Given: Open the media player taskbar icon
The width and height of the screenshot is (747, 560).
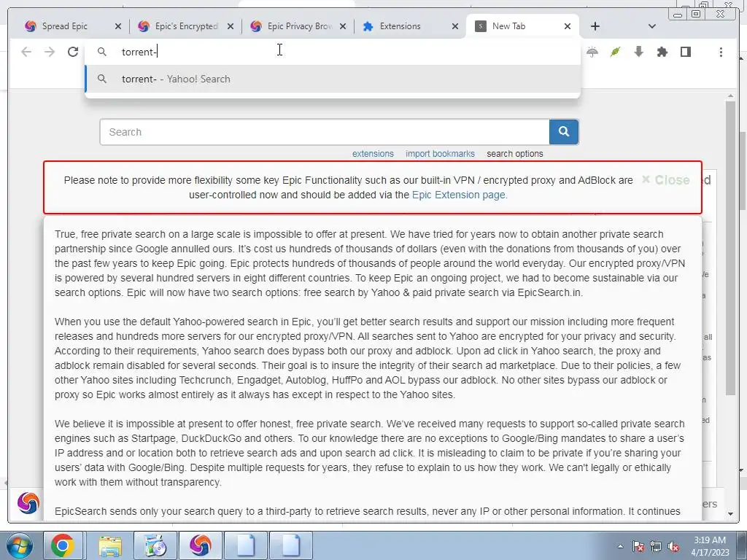Looking at the screenshot, I should point(155,545).
